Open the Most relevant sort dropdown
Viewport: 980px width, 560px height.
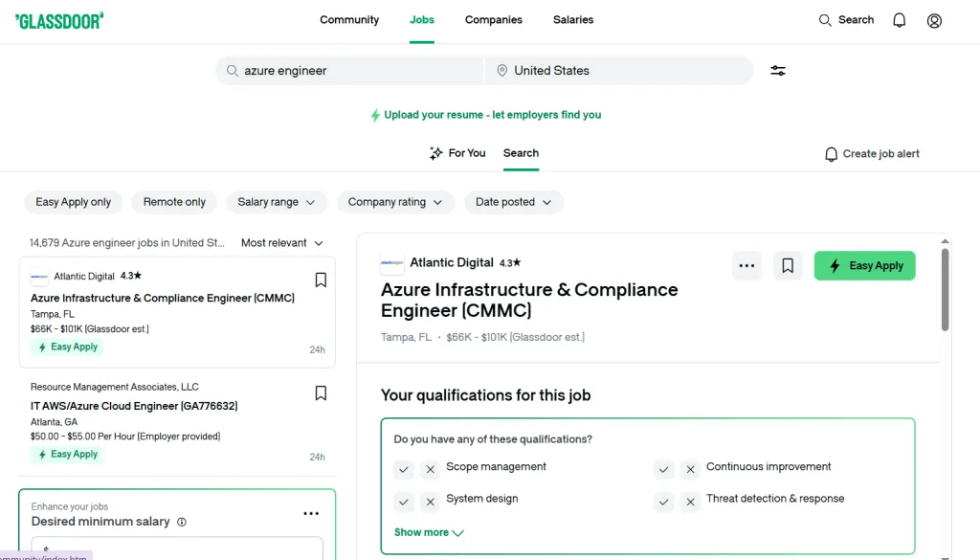point(282,243)
